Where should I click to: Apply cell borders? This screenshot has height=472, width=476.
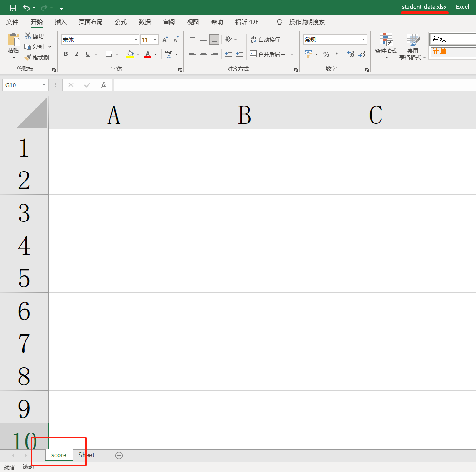point(109,54)
